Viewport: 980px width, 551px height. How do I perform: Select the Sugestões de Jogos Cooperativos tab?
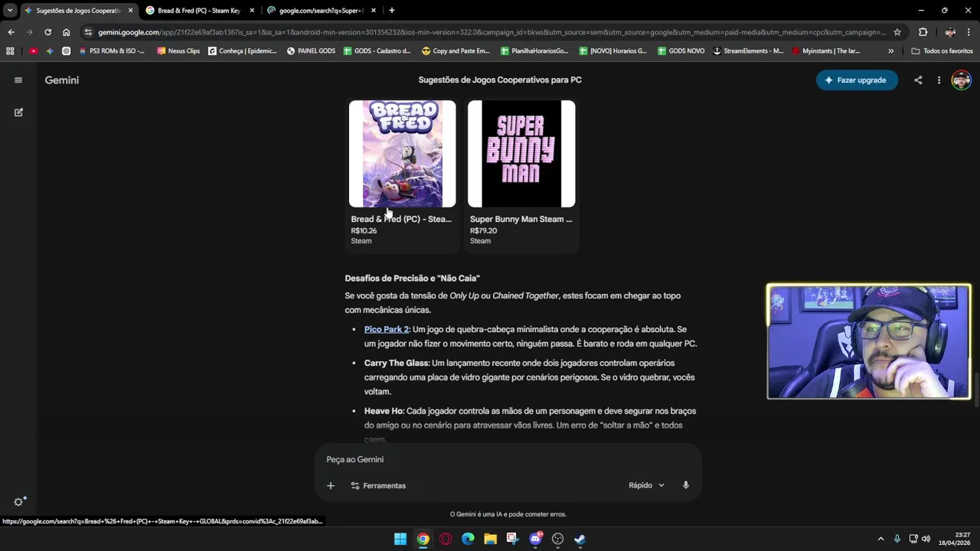[78, 11]
